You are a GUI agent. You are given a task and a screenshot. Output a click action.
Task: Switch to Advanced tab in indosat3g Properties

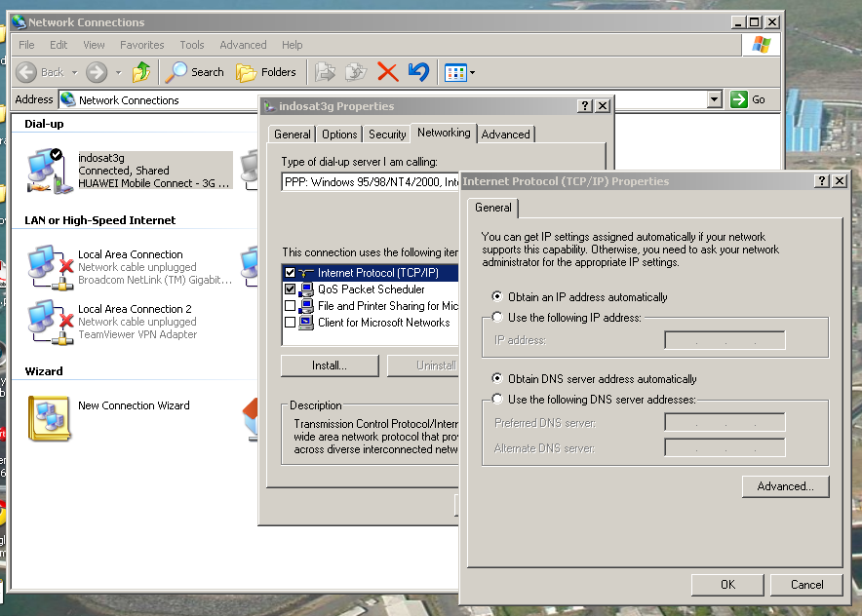tap(505, 135)
